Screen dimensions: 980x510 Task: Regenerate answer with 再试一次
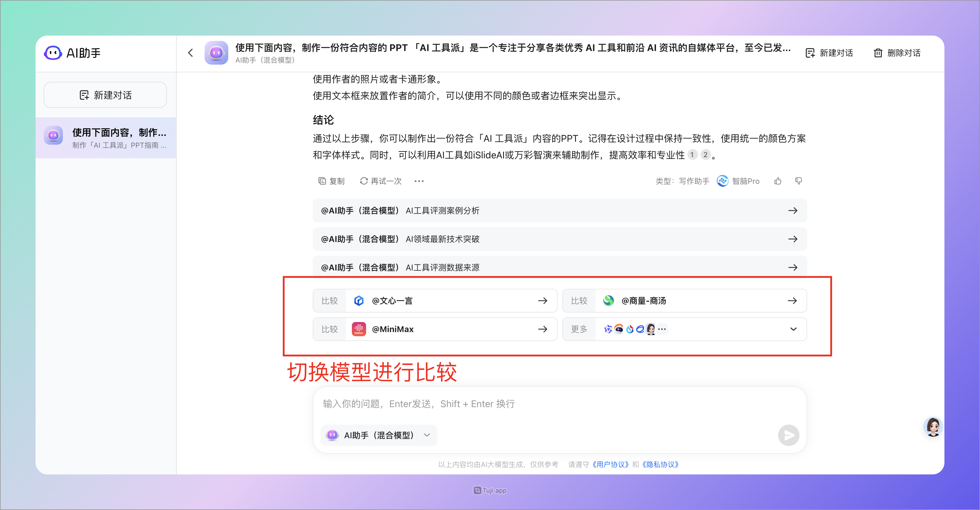coord(380,181)
